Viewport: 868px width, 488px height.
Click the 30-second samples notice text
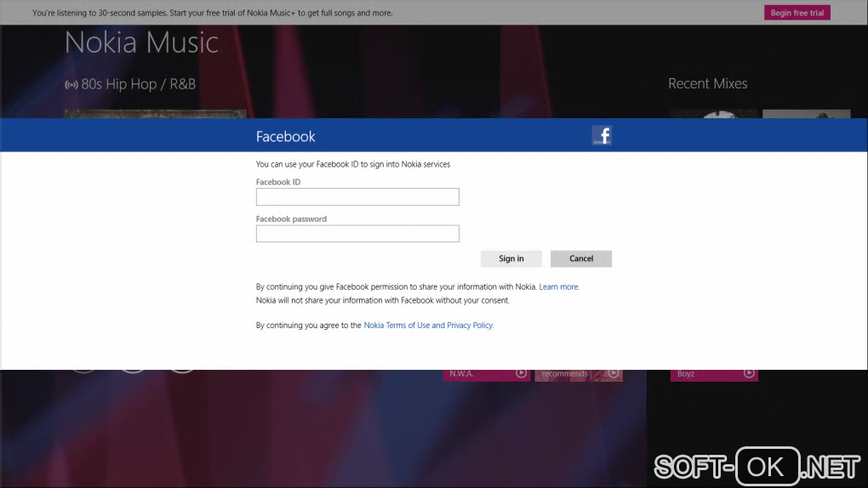click(213, 13)
